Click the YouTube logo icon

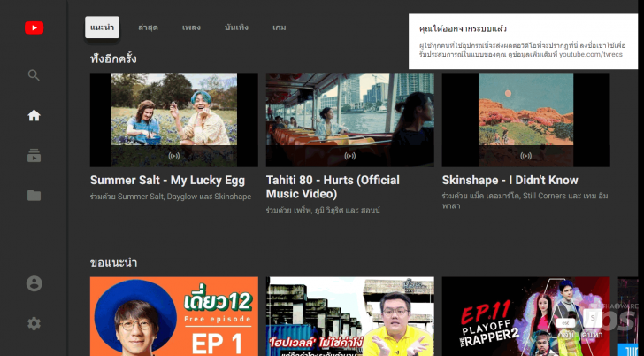pyautogui.click(x=34, y=28)
